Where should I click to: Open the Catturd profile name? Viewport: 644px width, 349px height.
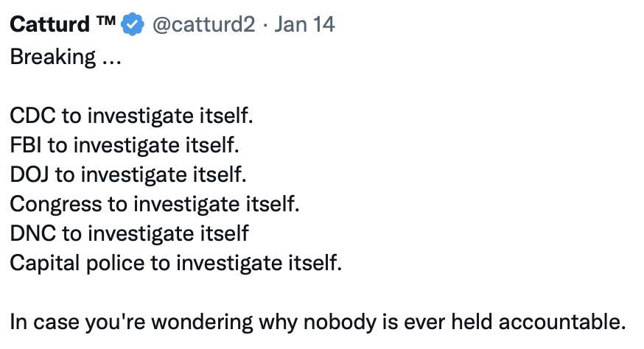point(49,25)
